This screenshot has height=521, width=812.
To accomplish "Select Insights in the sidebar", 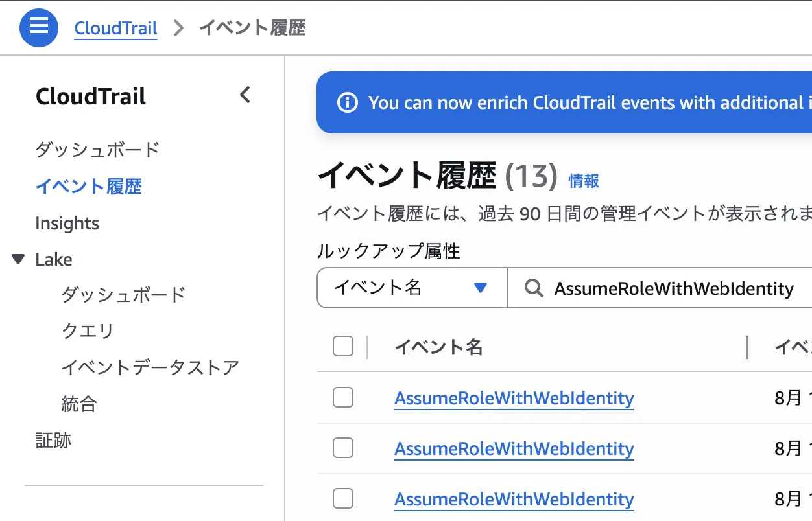I will coord(67,223).
